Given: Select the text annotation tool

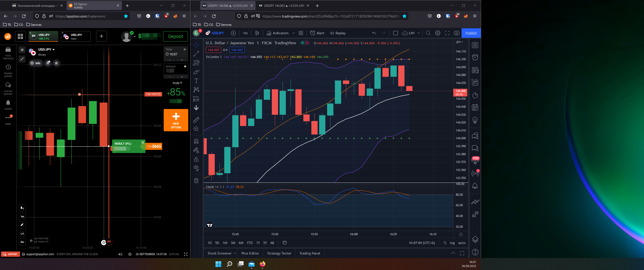Looking at the screenshot, I should (196, 81).
